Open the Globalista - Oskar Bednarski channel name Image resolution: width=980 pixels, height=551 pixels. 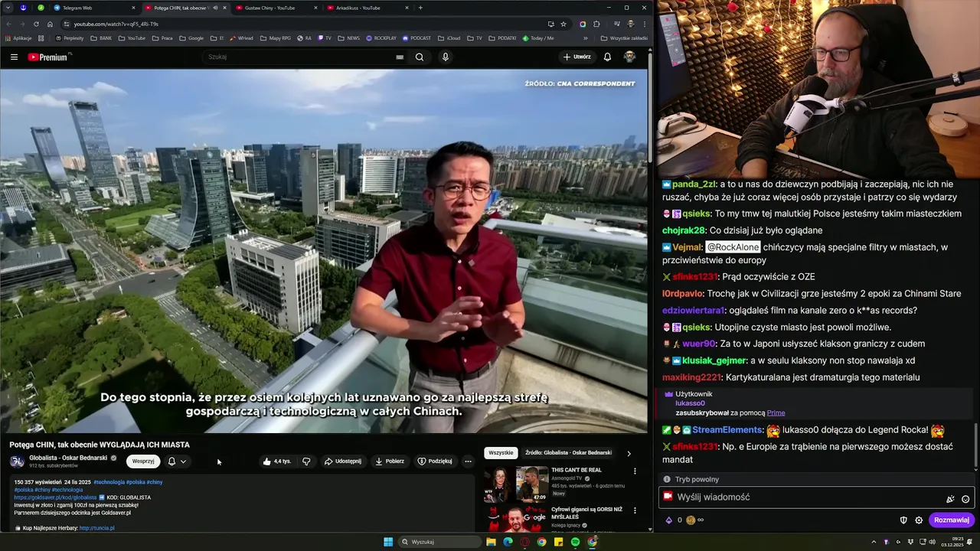68,458
